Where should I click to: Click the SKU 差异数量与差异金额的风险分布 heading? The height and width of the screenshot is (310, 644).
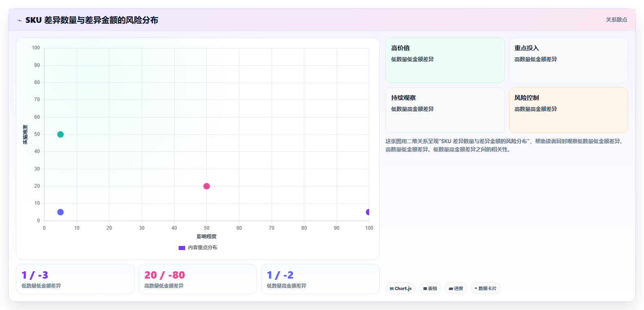click(92, 20)
